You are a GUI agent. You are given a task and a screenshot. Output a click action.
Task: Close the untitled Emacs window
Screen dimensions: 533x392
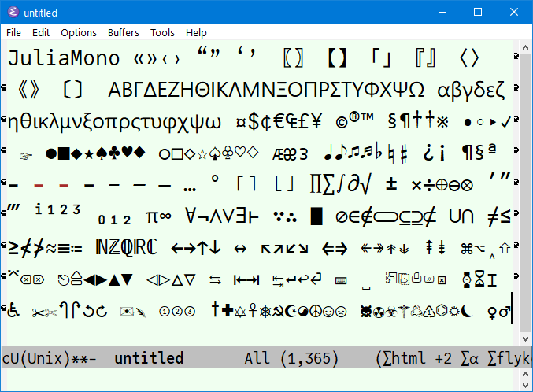point(514,13)
